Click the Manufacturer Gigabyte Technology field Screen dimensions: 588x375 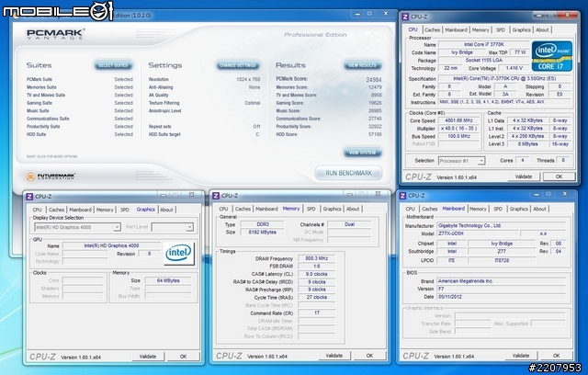[x=502, y=226]
